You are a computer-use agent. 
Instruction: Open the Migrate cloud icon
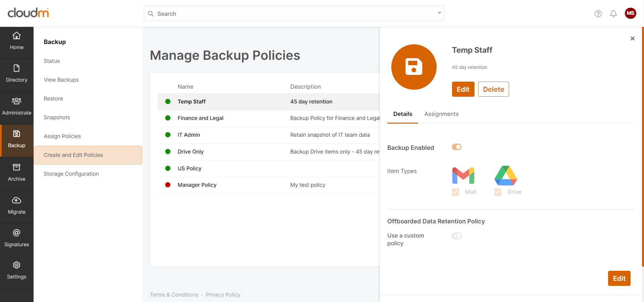click(16, 200)
